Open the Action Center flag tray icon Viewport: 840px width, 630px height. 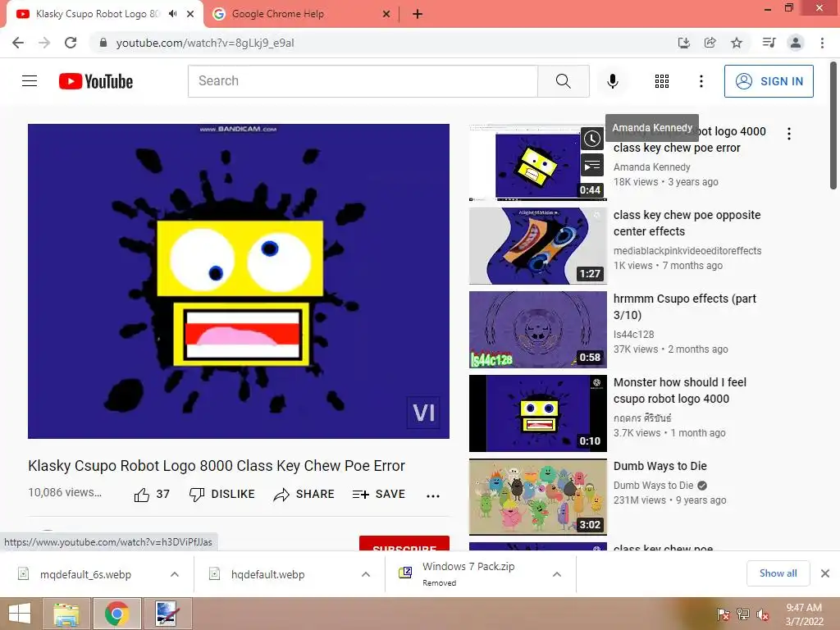724,614
